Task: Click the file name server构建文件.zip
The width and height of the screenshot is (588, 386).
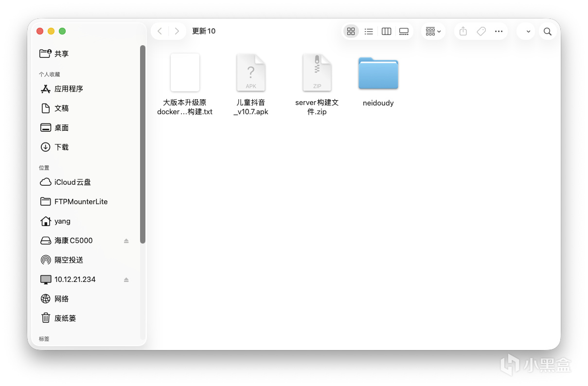Action: pyautogui.click(x=317, y=107)
